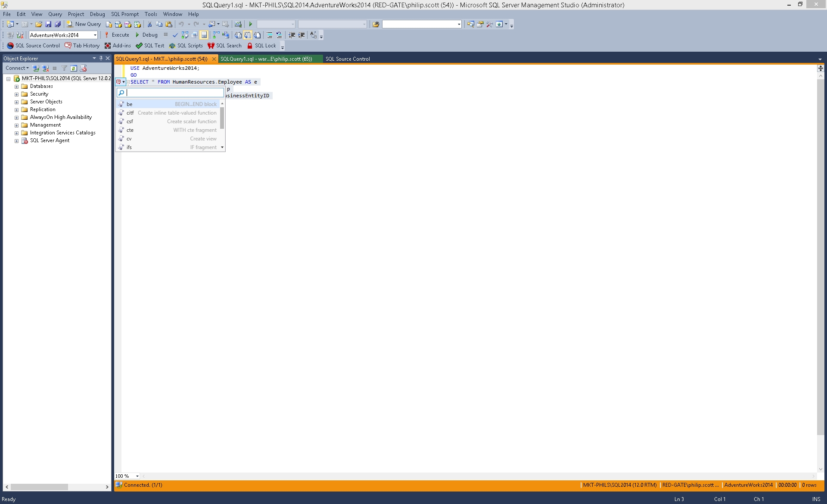Save the query with the floppy disk icon
The width and height of the screenshot is (827, 504).
click(x=48, y=24)
